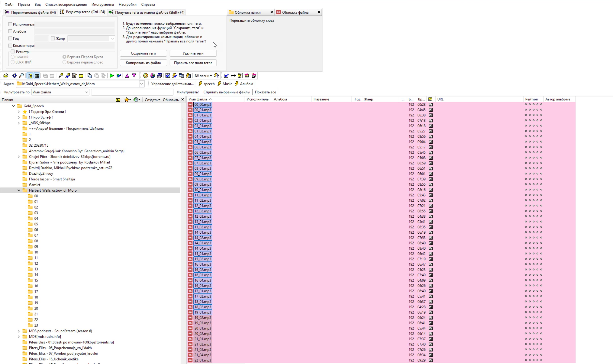The image size is (613, 364).
Task: Click the filter text input field
Action: 132,92
